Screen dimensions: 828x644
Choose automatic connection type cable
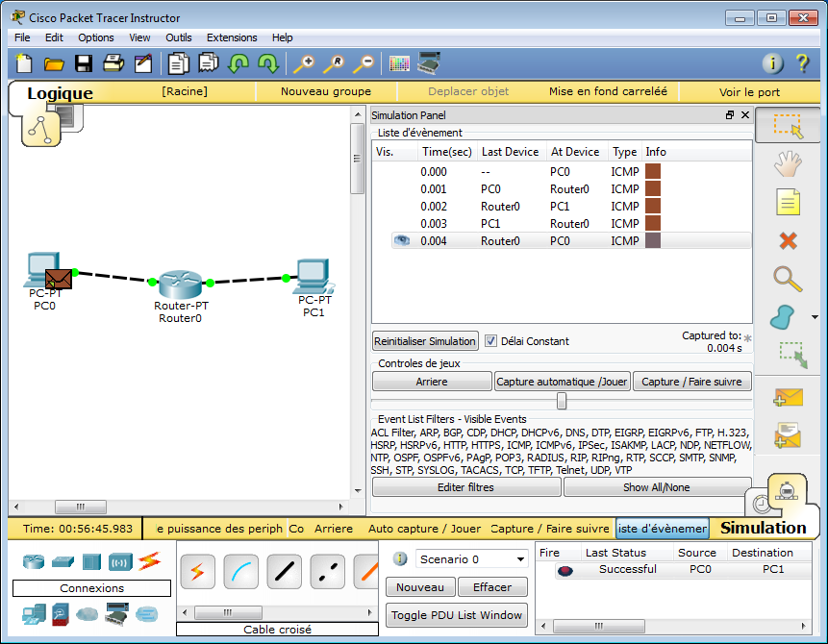click(x=197, y=572)
